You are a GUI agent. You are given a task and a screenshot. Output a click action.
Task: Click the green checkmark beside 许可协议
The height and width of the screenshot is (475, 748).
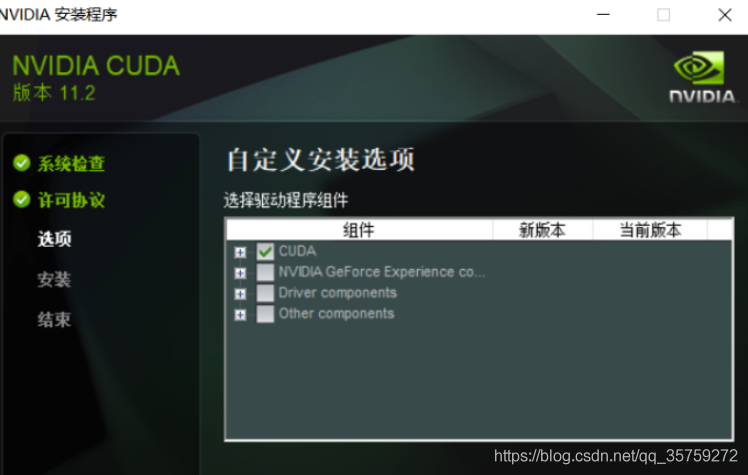[x=22, y=200]
